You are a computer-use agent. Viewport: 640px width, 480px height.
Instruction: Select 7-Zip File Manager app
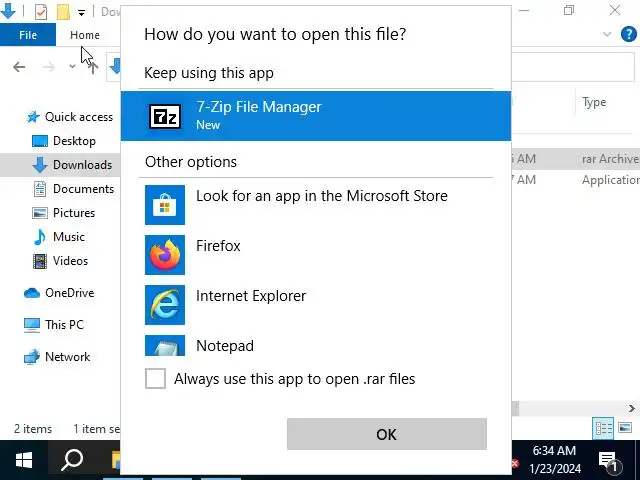click(316, 116)
